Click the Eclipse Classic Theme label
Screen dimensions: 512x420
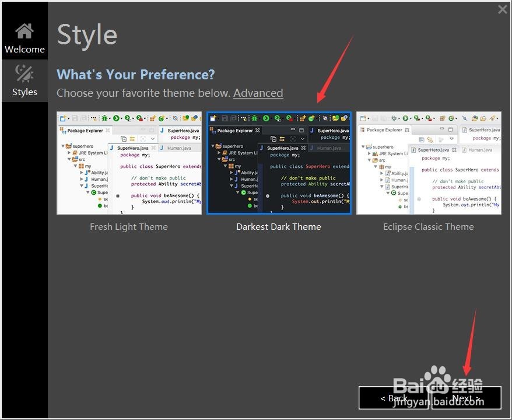tap(429, 227)
